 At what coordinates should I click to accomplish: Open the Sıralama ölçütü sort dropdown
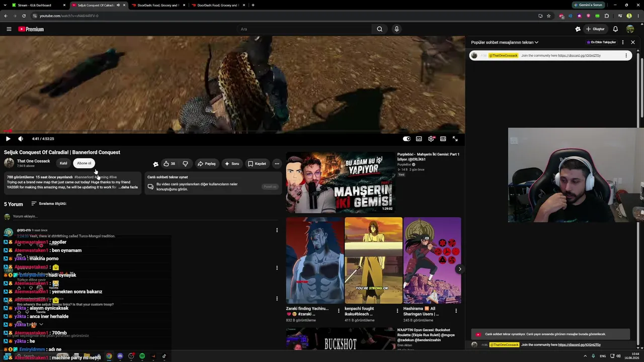pyautogui.click(x=49, y=204)
